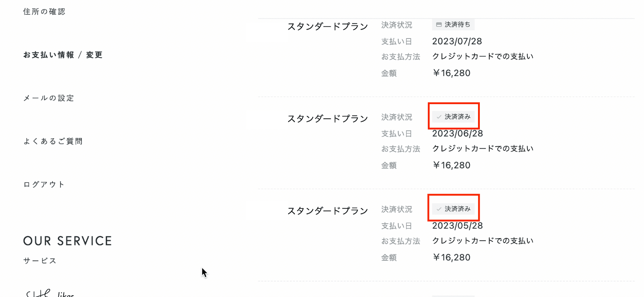Viewport: 644px width, 297px height.
Task: Click クレジットカードでの支払い under the 2023/06/28 payment
Action: coord(483,148)
